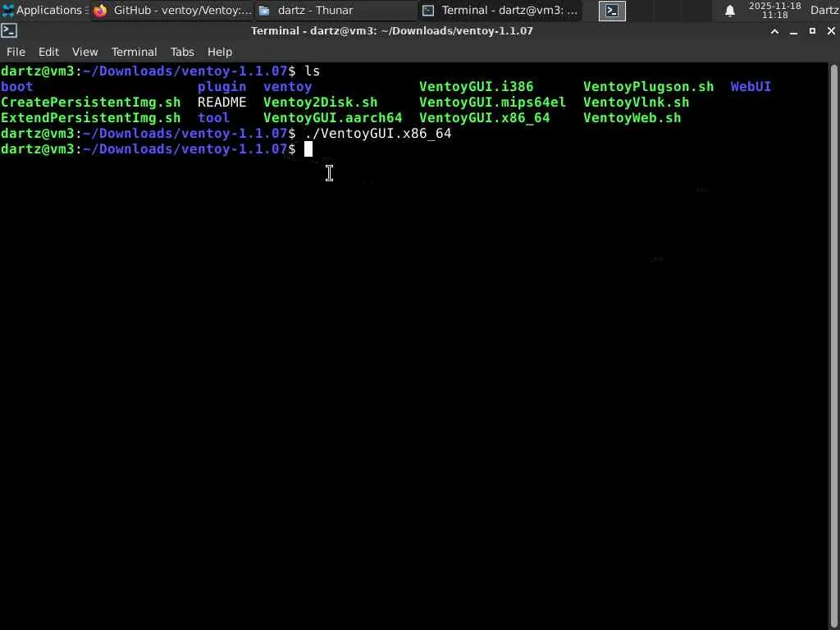Viewport: 840px width, 630px height.
Task: Click the 'ls' command text
Action: pyautogui.click(x=313, y=71)
